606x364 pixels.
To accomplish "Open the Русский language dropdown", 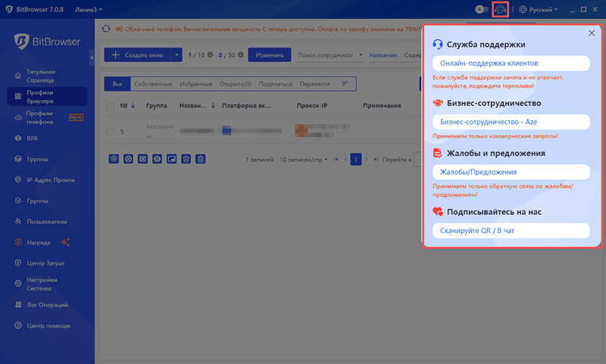I will (x=539, y=10).
